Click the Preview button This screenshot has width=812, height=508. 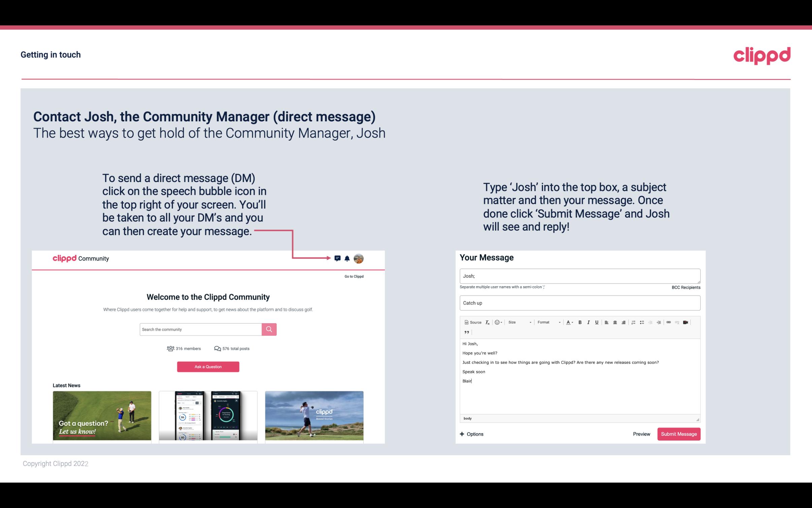tap(641, 434)
